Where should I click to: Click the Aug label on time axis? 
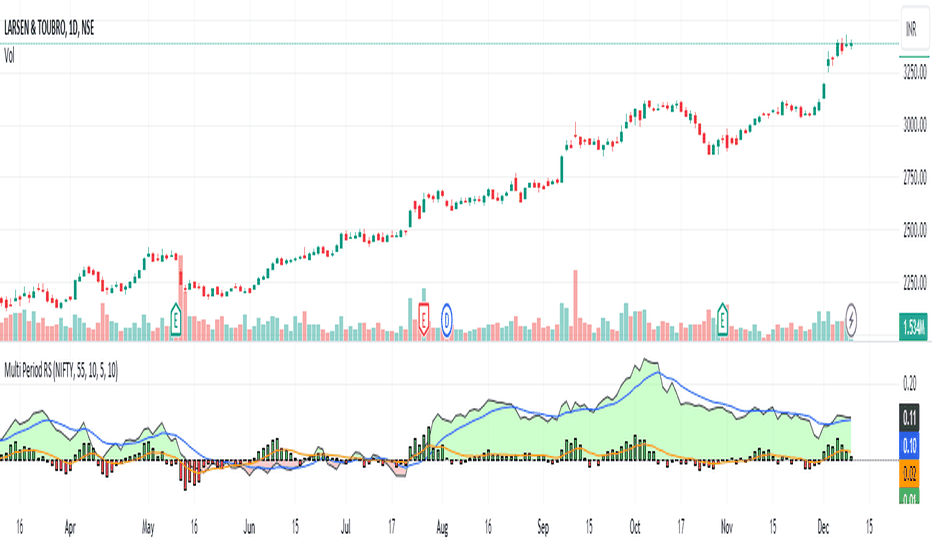tap(442, 527)
